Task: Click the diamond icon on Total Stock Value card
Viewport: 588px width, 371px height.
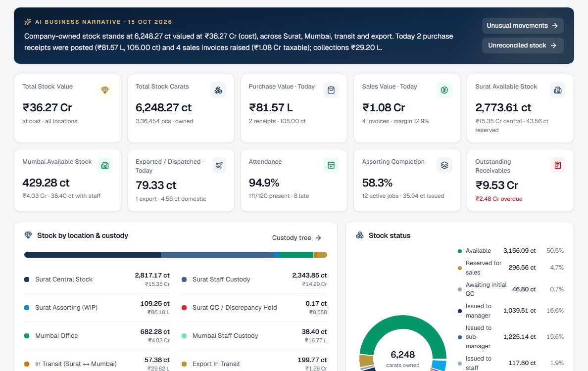Action: pos(105,90)
